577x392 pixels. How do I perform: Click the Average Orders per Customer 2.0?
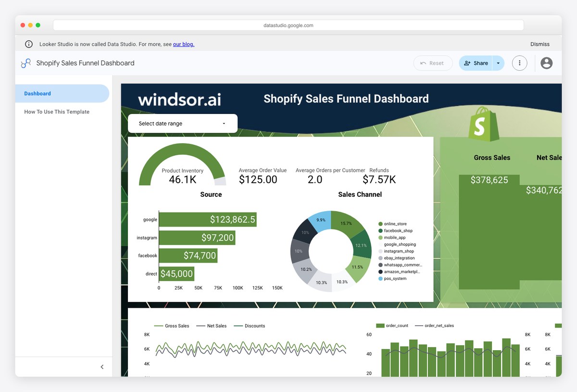(x=330, y=176)
